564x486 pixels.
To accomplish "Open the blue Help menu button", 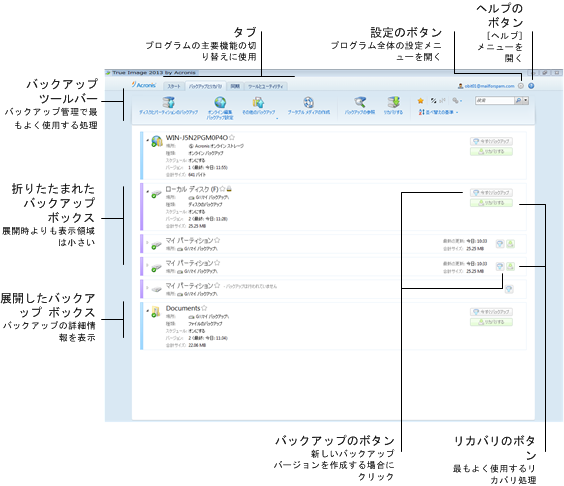I will click(531, 86).
